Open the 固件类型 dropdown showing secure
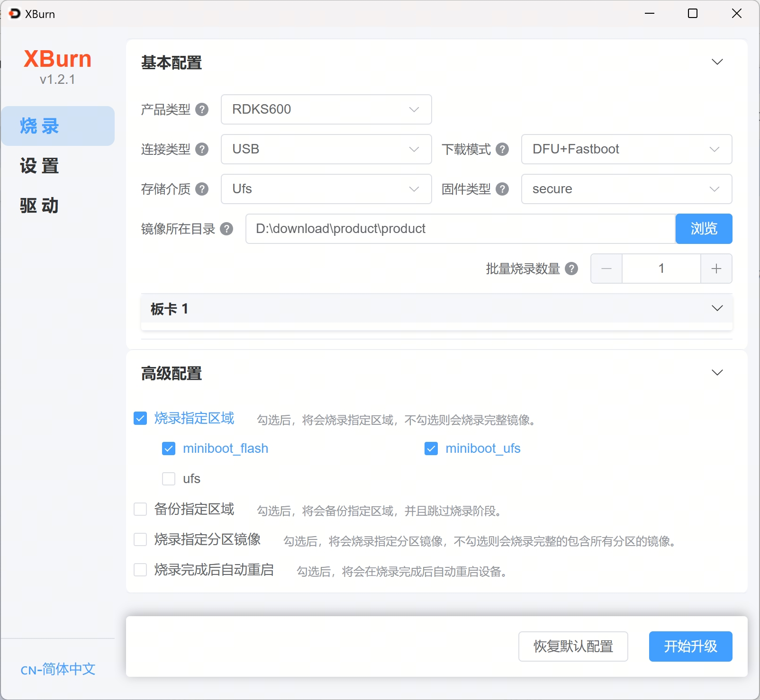 (x=626, y=189)
